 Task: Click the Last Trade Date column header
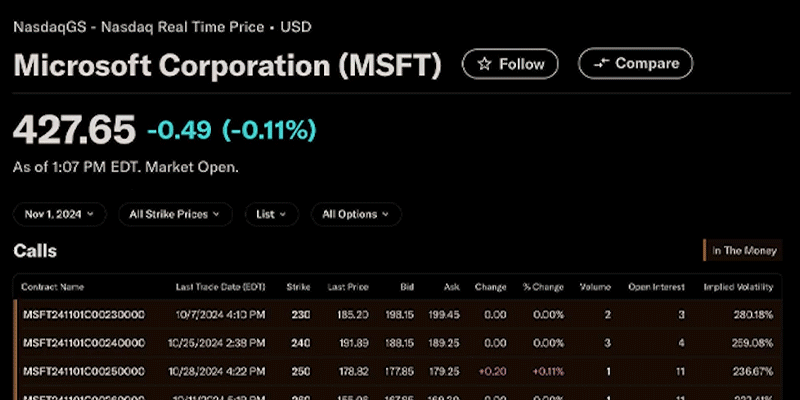[x=220, y=287]
